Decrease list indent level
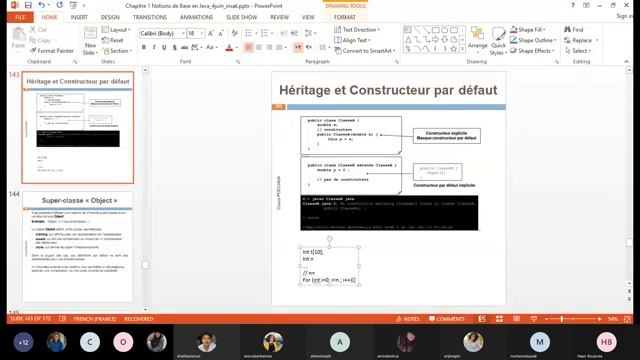The height and width of the screenshot is (360, 640). click(x=284, y=33)
